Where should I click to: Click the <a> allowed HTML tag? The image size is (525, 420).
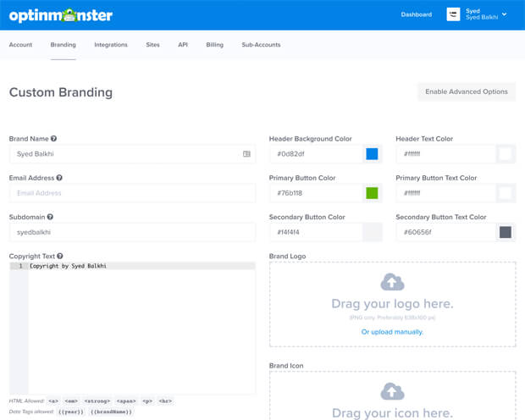53,401
